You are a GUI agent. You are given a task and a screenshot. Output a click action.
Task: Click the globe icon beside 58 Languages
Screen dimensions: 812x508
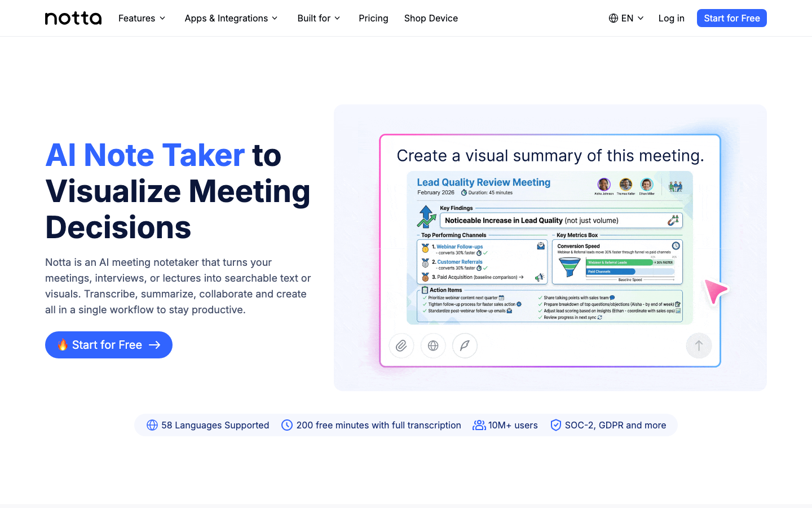click(152, 425)
